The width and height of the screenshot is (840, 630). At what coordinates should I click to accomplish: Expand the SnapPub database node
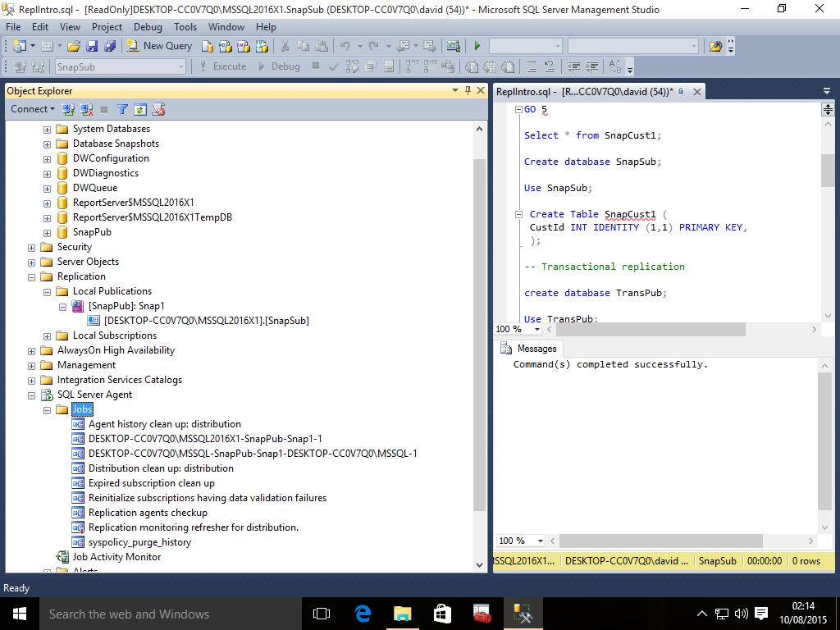48,232
